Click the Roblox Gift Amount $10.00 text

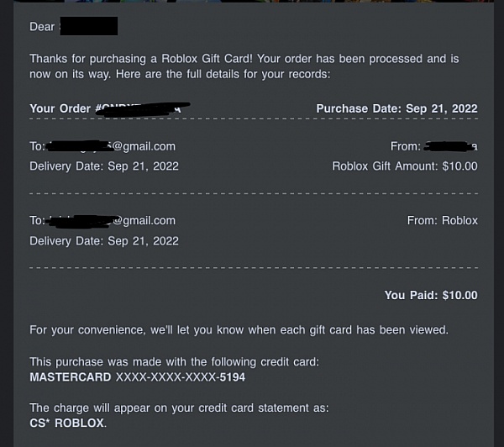(x=405, y=166)
